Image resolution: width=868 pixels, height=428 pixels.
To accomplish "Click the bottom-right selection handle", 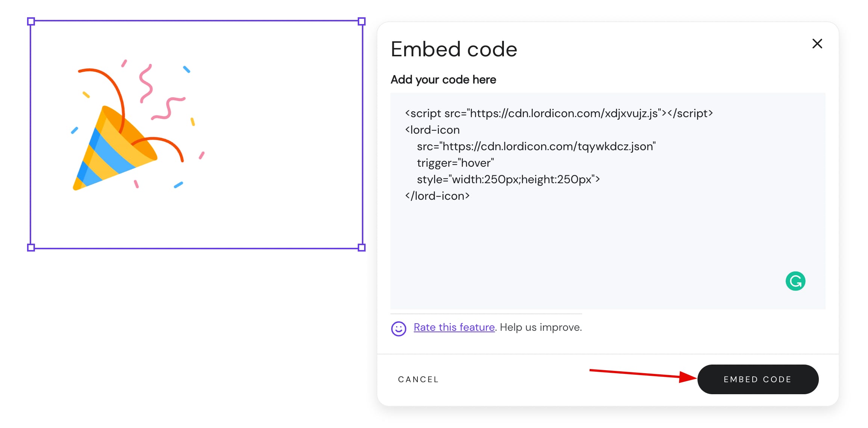I will click(x=361, y=247).
